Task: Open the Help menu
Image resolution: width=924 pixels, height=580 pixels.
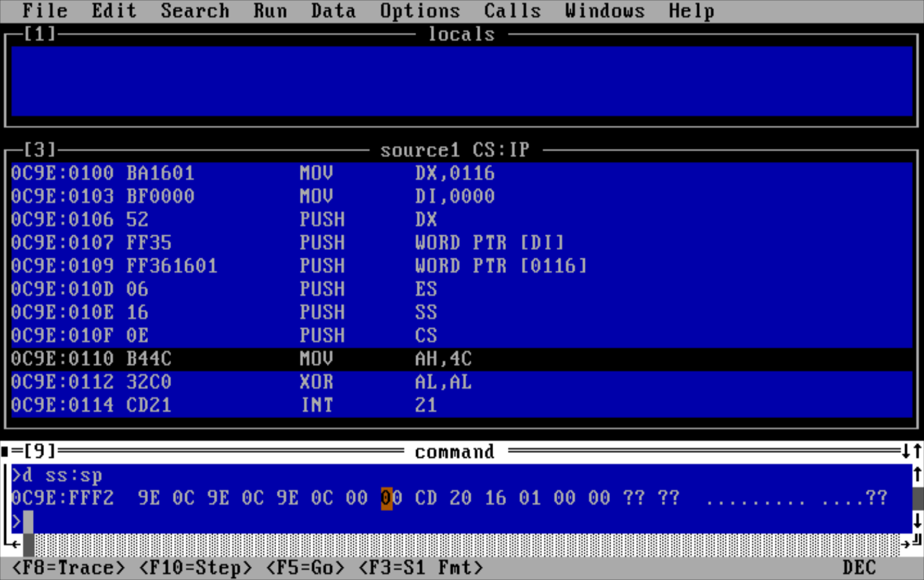Action: pyautogui.click(x=691, y=11)
